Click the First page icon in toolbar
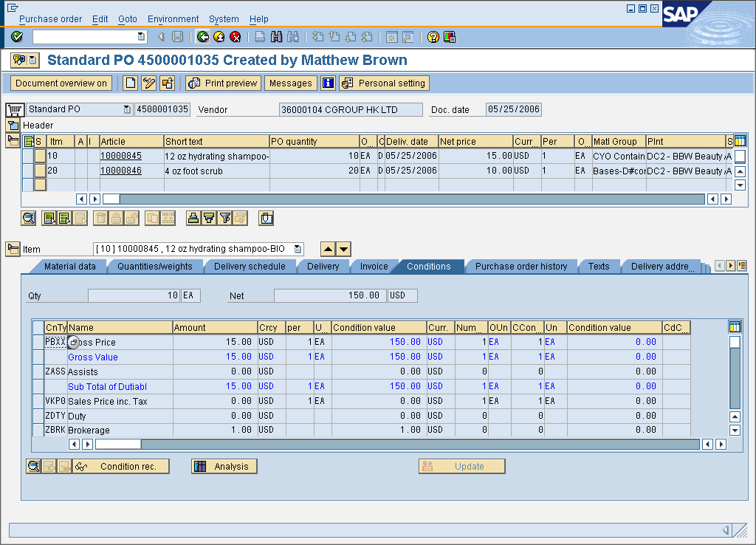Viewport: 756px width, 545px height. (x=317, y=37)
